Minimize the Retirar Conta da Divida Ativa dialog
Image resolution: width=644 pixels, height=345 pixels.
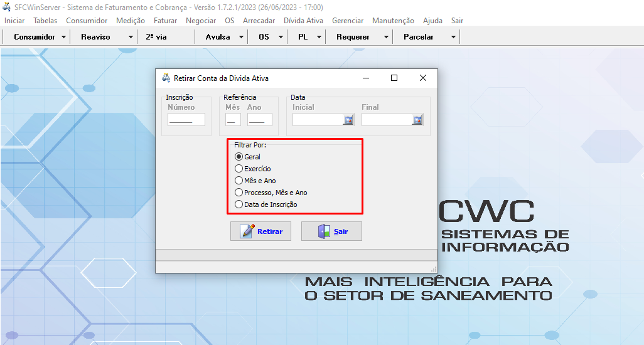pyautogui.click(x=366, y=78)
